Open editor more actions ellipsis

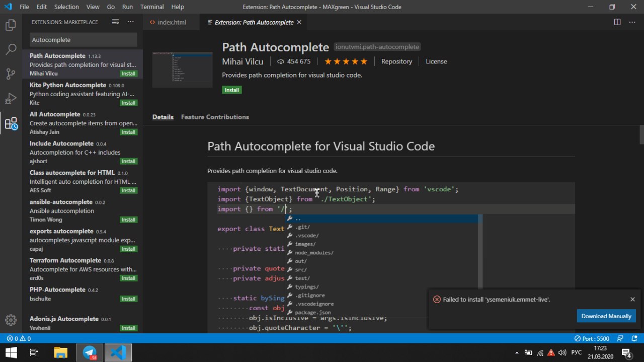coord(632,22)
